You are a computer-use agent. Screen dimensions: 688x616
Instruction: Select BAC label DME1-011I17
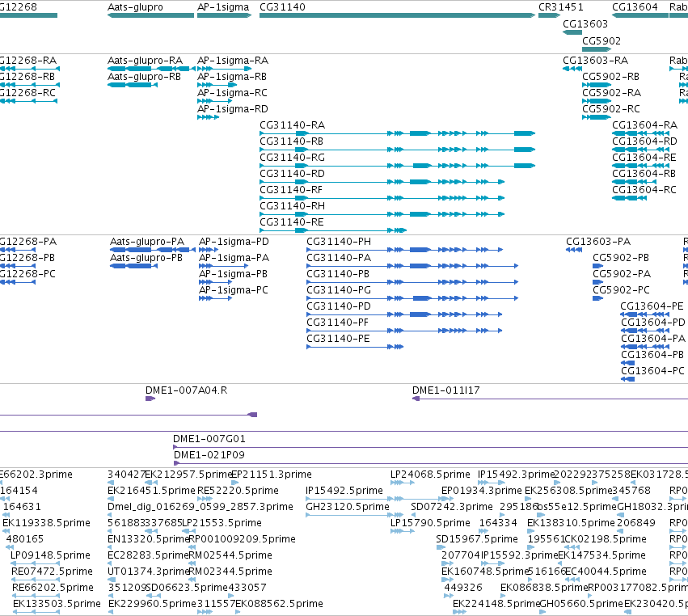(x=445, y=390)
